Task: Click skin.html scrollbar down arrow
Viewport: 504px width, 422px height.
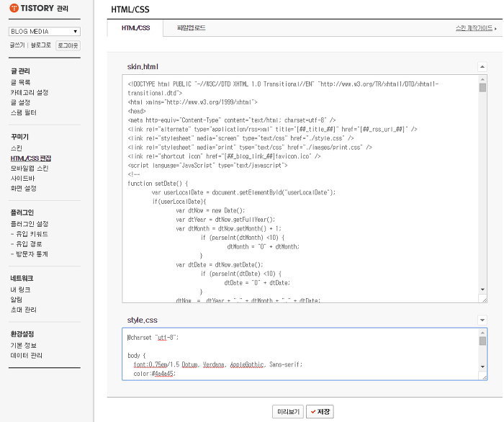Action: (482, 289)
